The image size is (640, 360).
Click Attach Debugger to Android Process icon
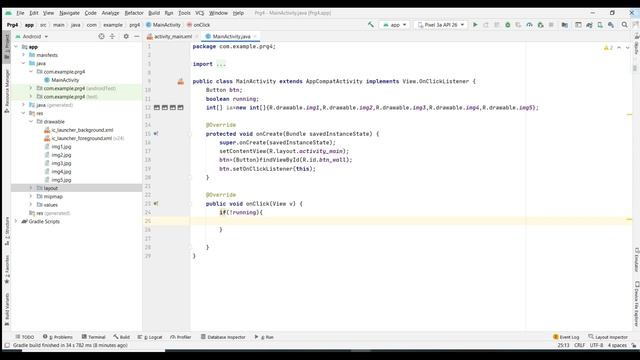pyautogui.click(x=540, y=25)
